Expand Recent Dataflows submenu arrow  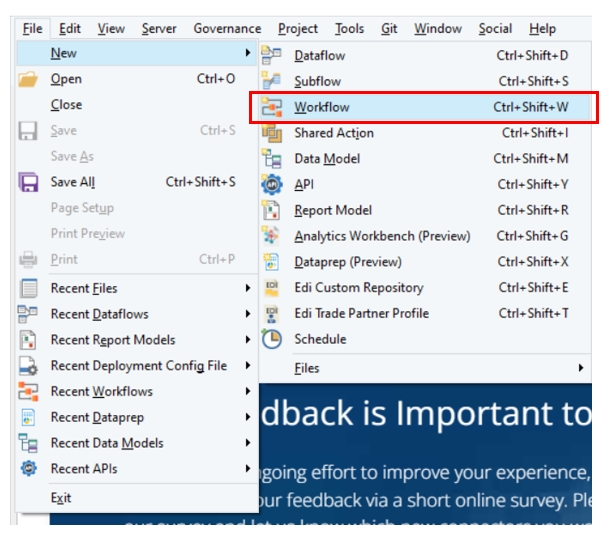tap(248, 314)
